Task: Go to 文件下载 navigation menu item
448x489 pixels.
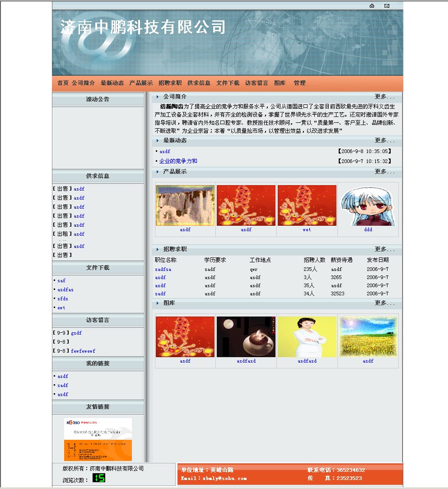Action: tap(228, 83)
